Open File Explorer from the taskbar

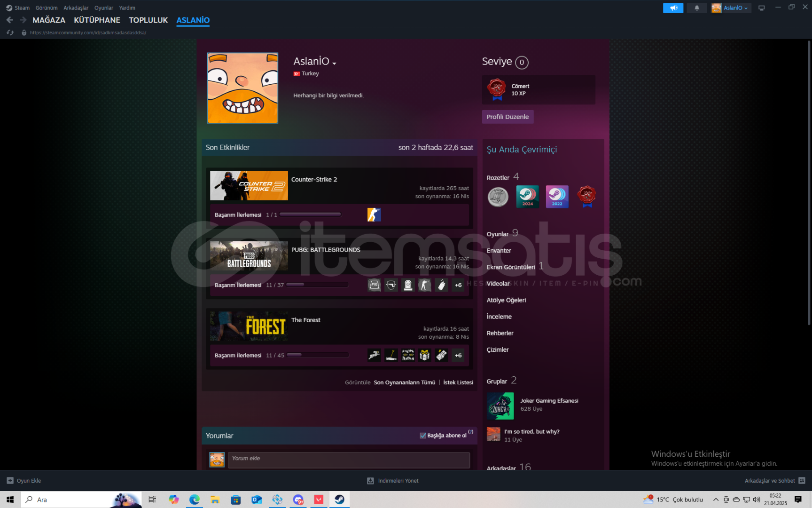[x=215, y=500]
